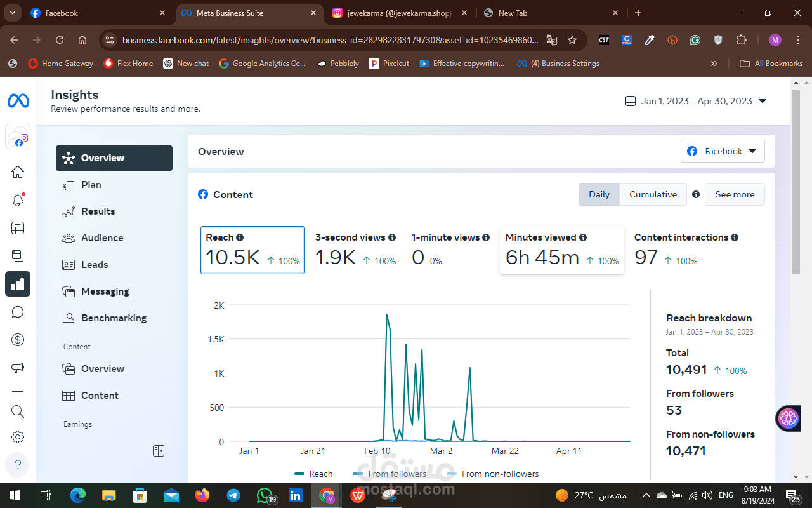Open Google Analytics bookmark
Image resolution: width=812 pixels, height=508 pixels.
262,63
